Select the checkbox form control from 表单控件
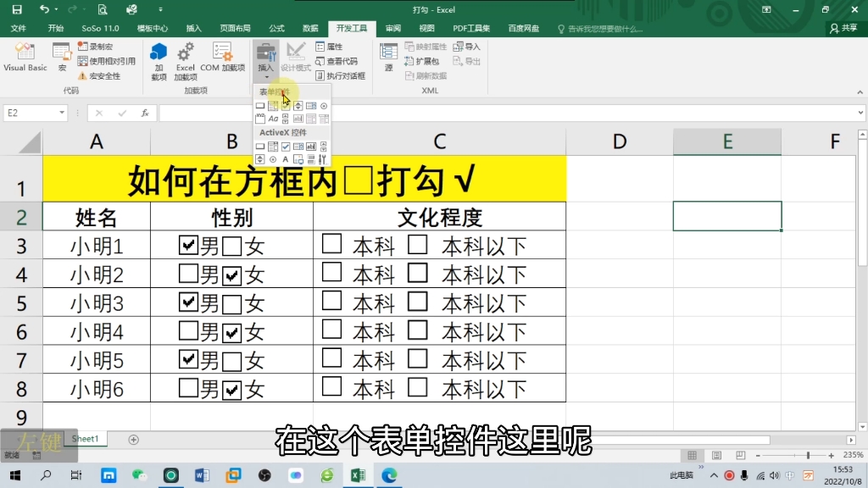 click(x=286, y=104)
